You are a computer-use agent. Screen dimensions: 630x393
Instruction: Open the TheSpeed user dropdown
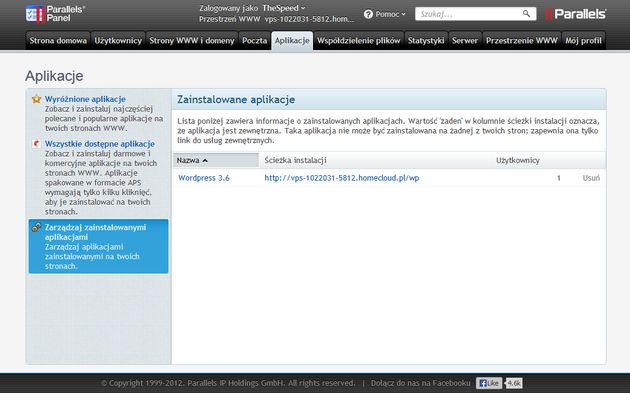284,8
